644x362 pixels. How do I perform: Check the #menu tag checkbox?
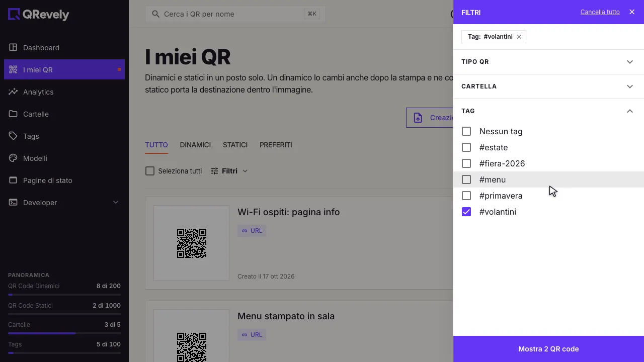[x=466, y=179]
